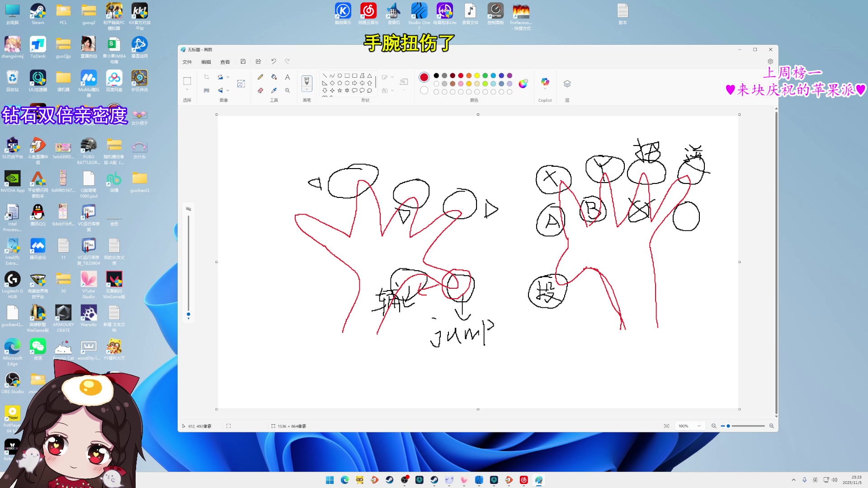Choose the black color swatch
Screen dimensions: 868x488
tap(436, 75)
